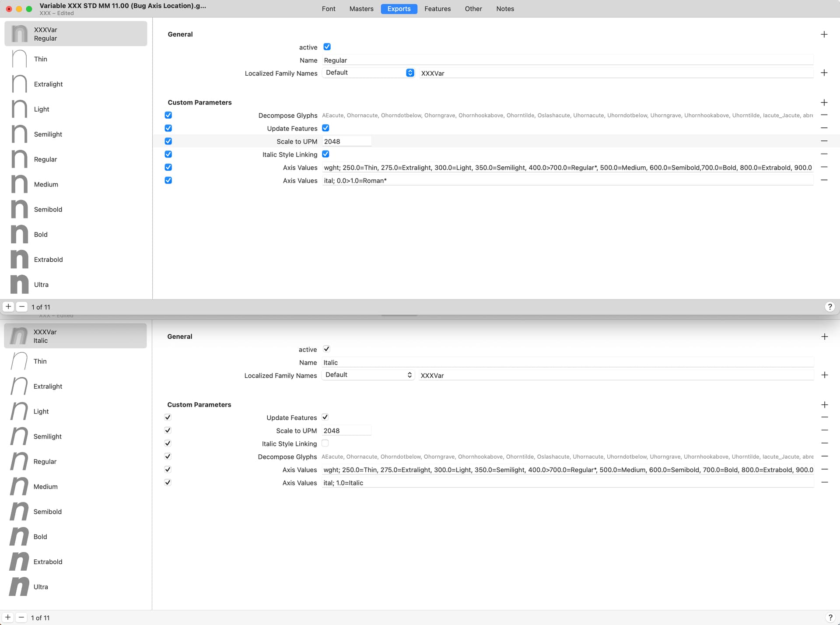Remove Scale to UPM in upper window
The height and width of the screenshot is (625, 840).
point(824,141)
